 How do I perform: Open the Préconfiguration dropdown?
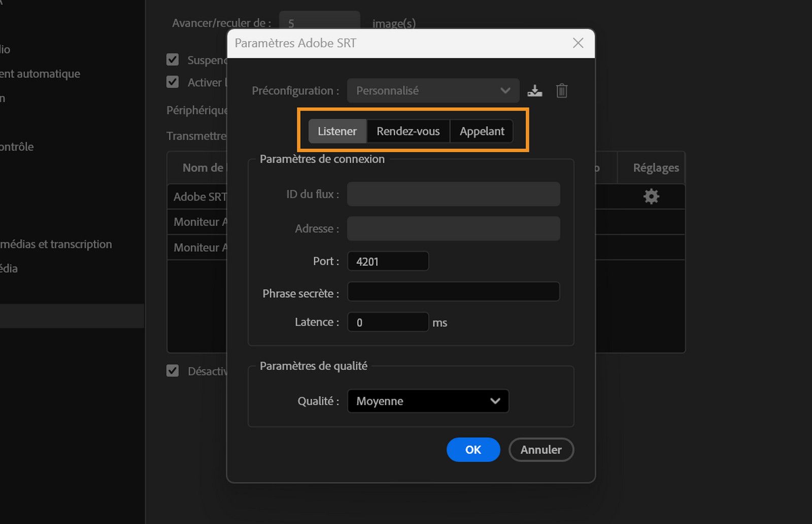click(433, 91)
